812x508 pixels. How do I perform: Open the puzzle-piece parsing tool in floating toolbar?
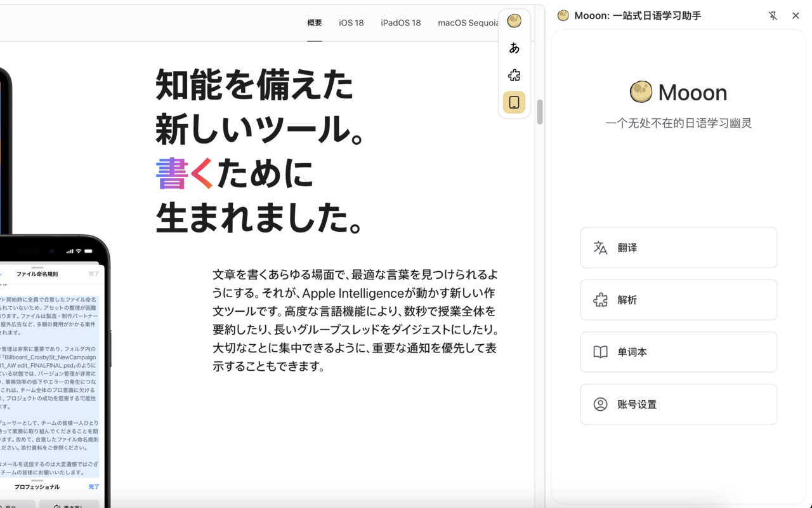pyautogui.click(x=514, y=75)
